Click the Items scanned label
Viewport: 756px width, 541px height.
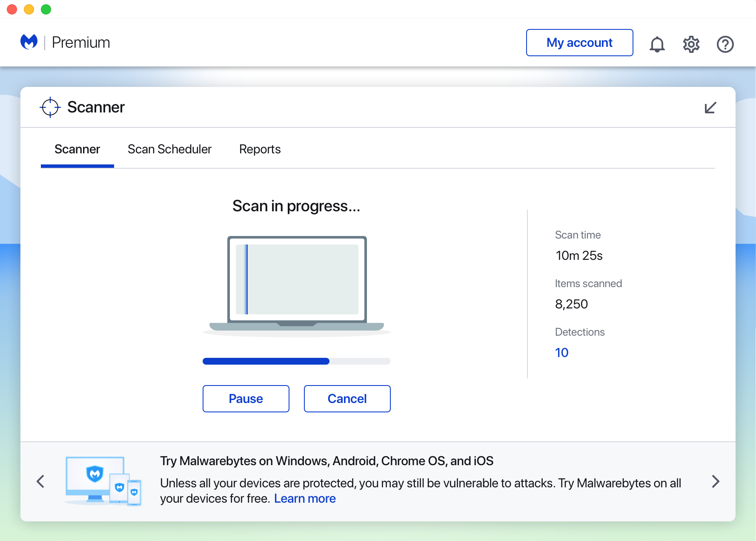[588, 283]
